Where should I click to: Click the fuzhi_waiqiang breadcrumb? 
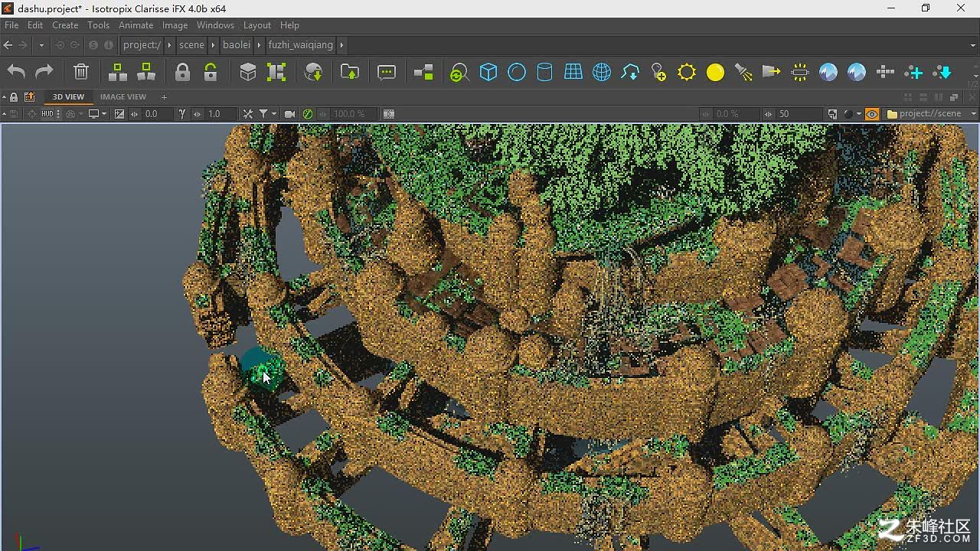pos(300,45)
